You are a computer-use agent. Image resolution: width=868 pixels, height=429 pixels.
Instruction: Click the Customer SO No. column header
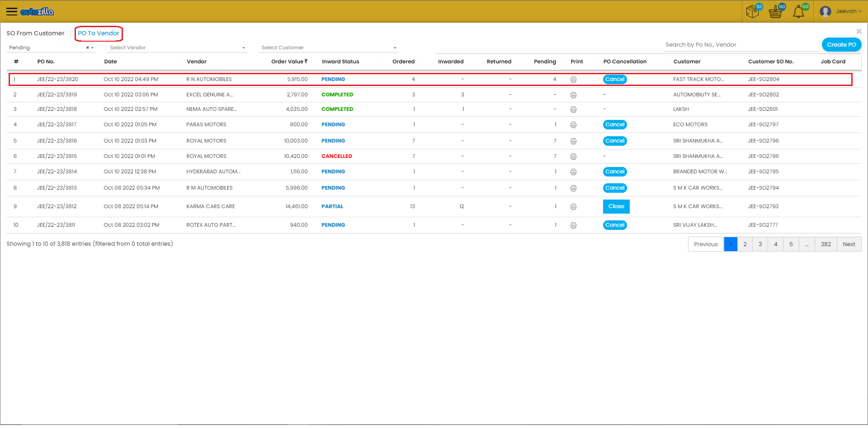(x=771, y=62)
